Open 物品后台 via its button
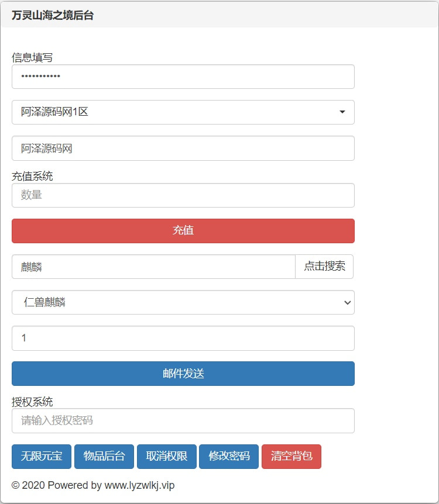Screen dimensions: 439x504 [x=104, y=457]
